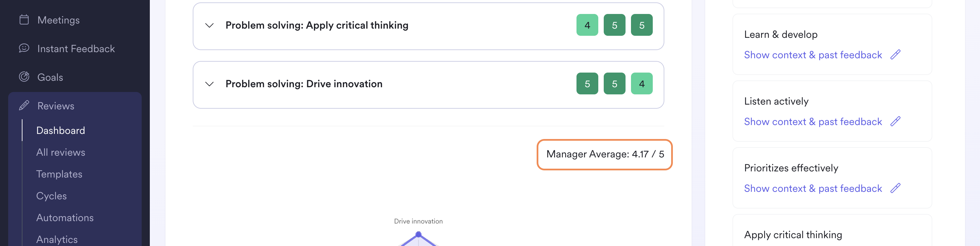Click edit pencil under Prioritizes effectively
The width and height of the screenshot is (980, 246).
coord(895,188)
